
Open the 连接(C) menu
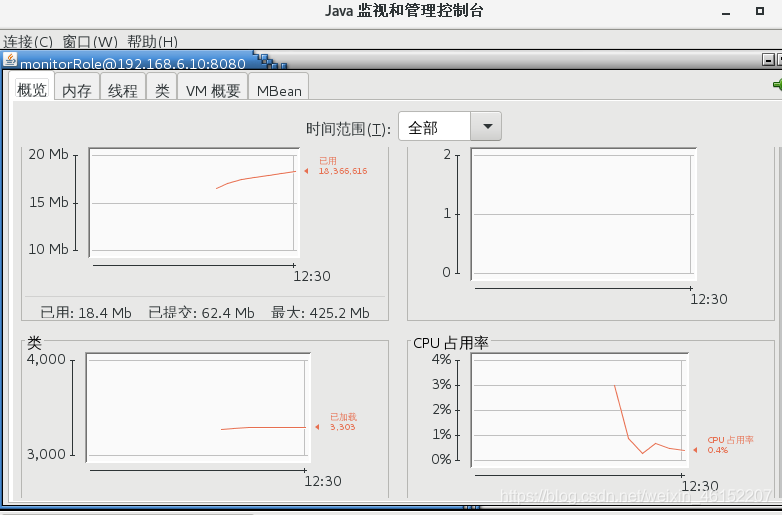pos(27,41)
